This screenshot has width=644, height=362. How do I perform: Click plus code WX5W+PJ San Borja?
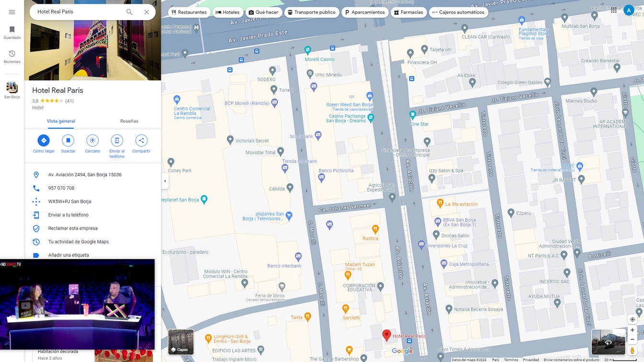pos(92,202)
